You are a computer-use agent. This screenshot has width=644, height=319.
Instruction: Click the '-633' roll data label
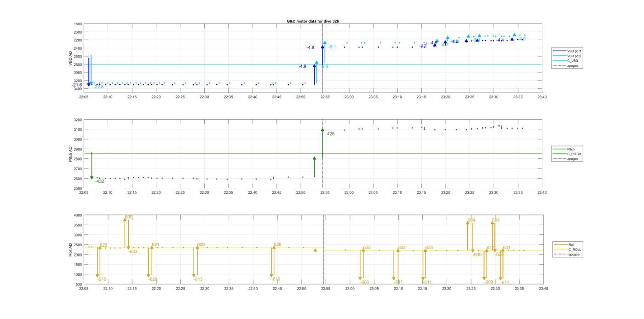pos(133,252)
